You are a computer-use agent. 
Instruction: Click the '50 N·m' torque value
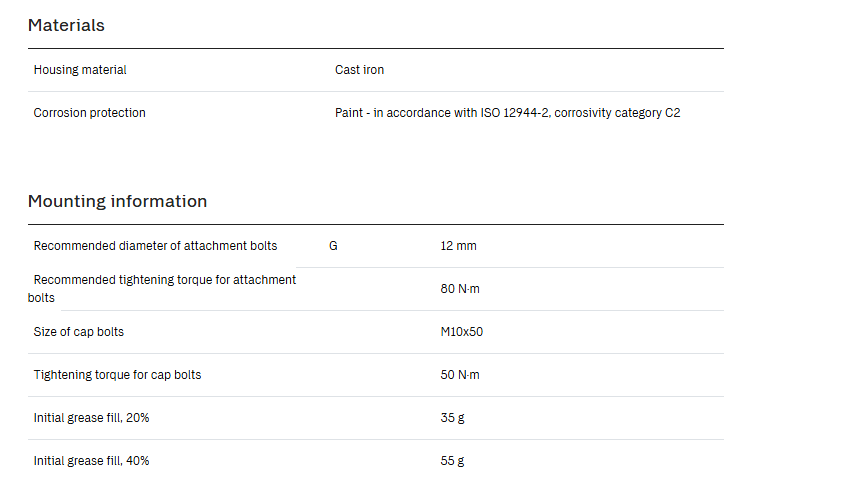tap(460, 375)
